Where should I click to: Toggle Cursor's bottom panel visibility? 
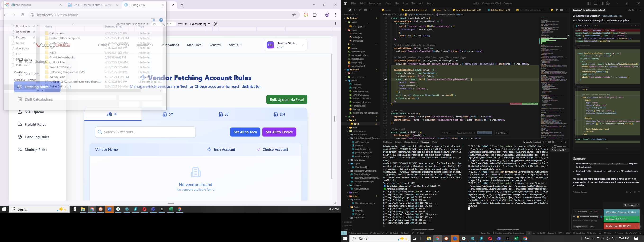(x=595, y=4)
